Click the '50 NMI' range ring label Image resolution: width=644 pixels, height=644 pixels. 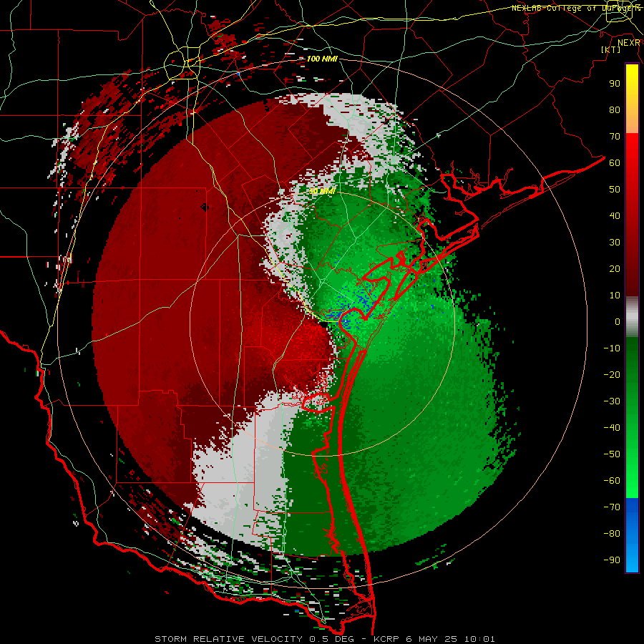(x=322, y=191)
